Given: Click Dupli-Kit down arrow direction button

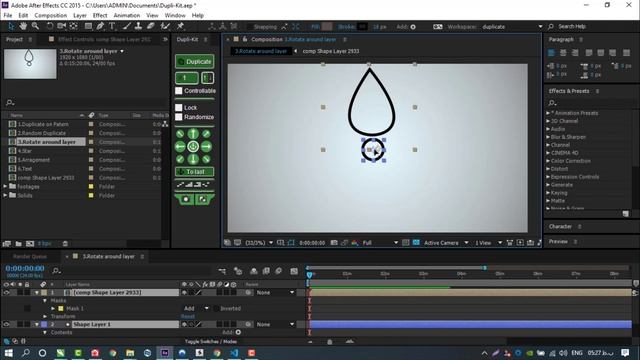Looking at the screenshot, I should pyautogui.click(x=193, y=159).
